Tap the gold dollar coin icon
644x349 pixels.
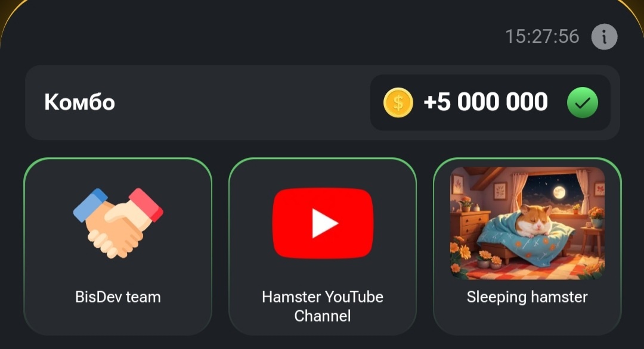point(398,102)
